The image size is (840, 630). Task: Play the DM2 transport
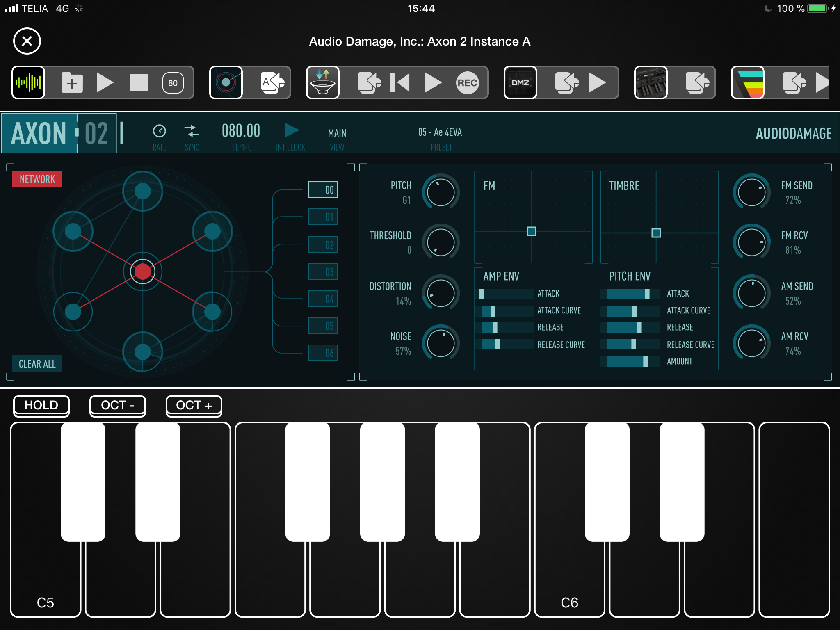(597, 82)
